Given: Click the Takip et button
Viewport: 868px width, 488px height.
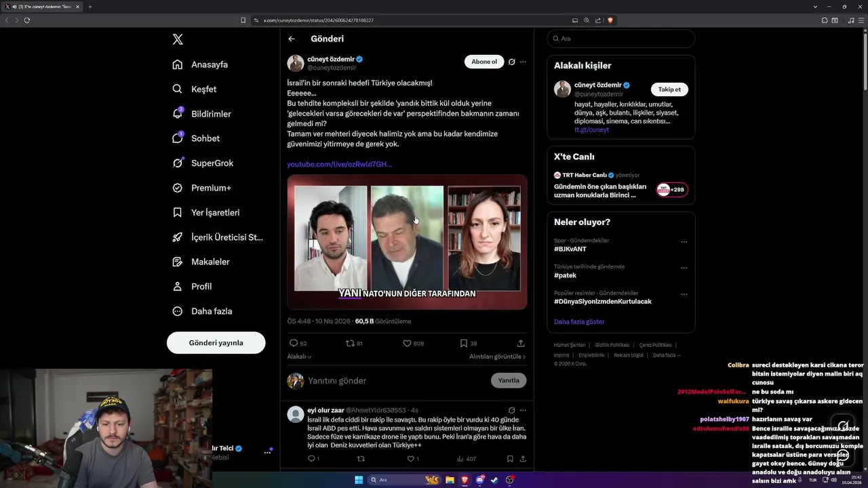Looking at the screenshot, I should coord(669,89).
